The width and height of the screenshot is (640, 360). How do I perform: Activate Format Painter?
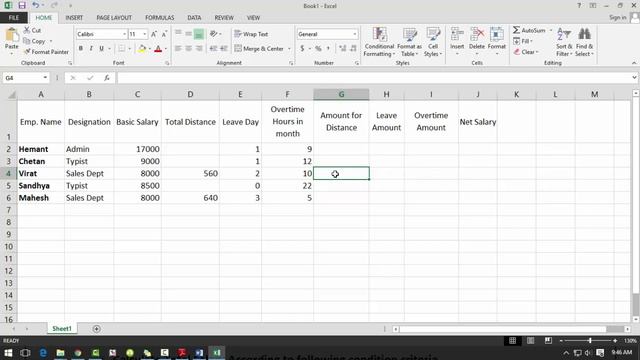click(x=46, y=52)
